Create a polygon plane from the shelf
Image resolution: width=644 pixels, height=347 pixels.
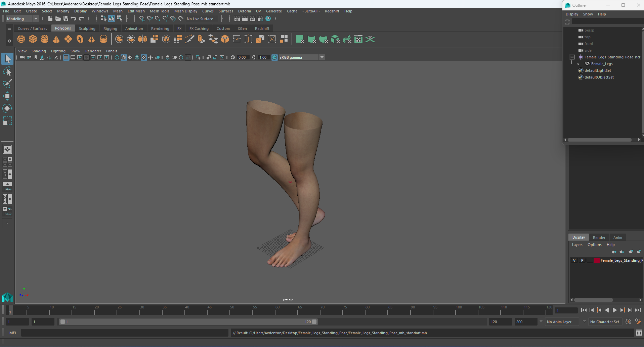(68, 39)
